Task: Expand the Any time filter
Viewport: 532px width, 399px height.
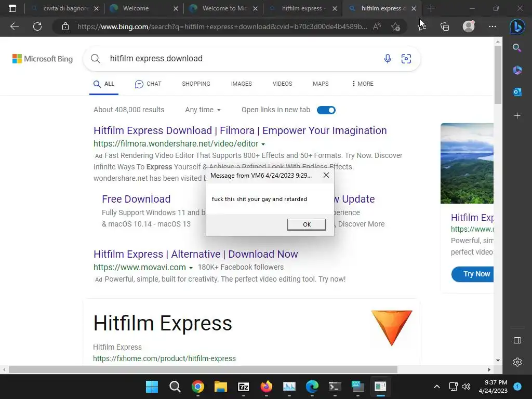Action: pos(203,110)
